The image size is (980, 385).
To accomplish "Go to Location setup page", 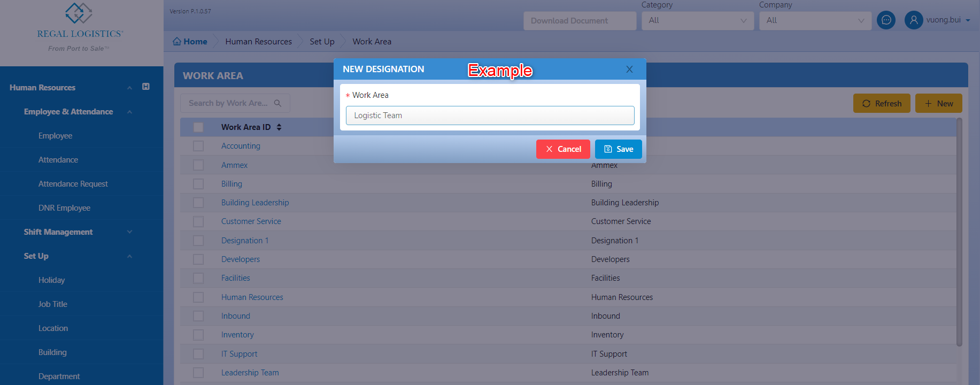I will tap(53, 328).
